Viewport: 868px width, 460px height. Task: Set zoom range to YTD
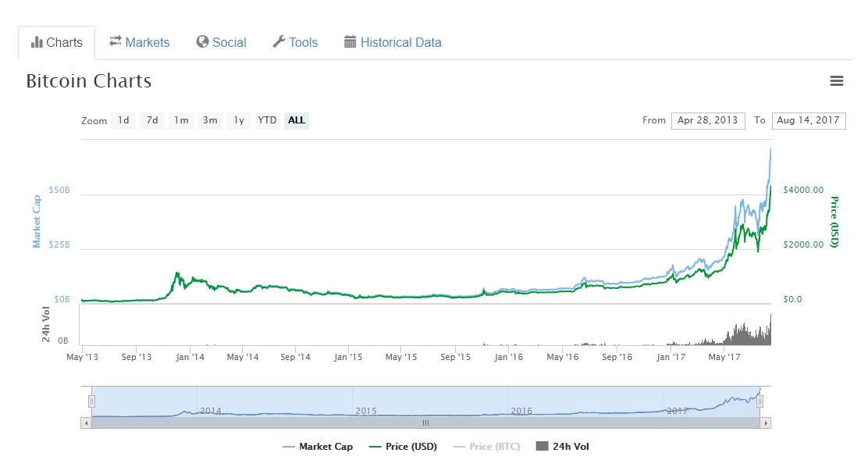point(268,120)
